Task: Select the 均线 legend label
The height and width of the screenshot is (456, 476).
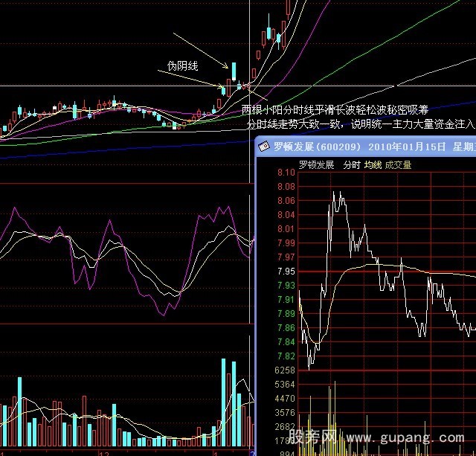Action: [373, 165]
